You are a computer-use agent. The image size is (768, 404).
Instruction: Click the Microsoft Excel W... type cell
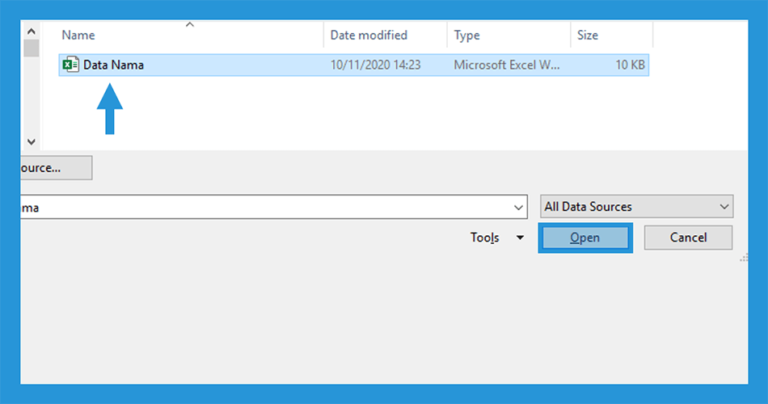506,65
